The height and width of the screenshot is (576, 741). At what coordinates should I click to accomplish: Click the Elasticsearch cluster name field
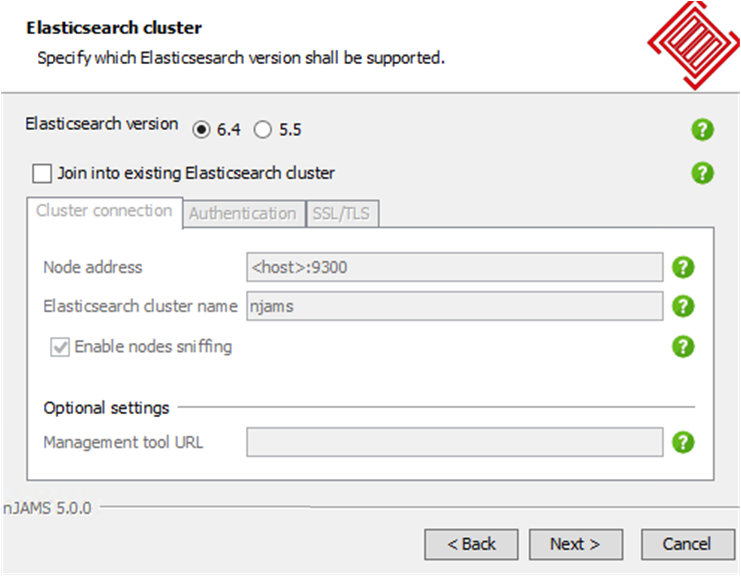[455, 306]
